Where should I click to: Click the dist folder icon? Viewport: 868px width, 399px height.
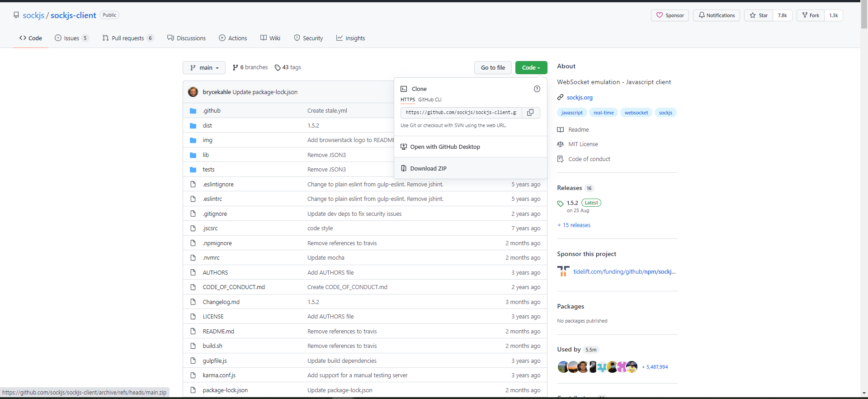coord(193,126)
